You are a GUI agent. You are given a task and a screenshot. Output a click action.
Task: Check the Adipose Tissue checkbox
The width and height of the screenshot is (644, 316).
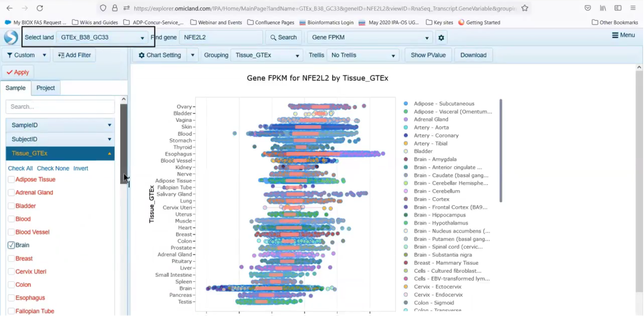pos(11,180)
